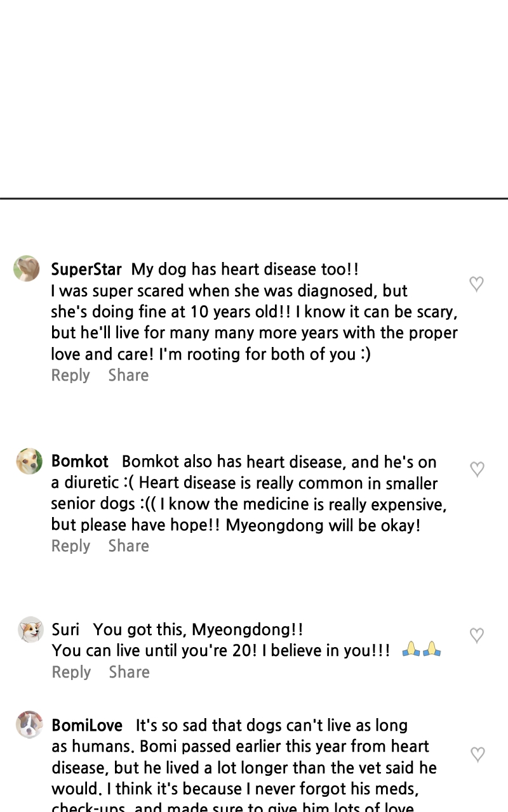Like SuperStar's comment with heart icon
The width and height of the screenshot is (508, 812).
[x=476, y=284]
